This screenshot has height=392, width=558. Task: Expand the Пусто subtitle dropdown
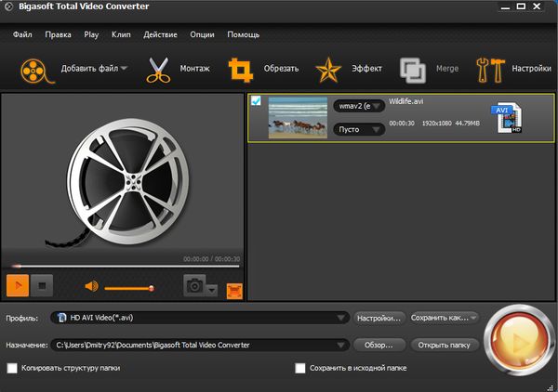(x=359, y=129)
